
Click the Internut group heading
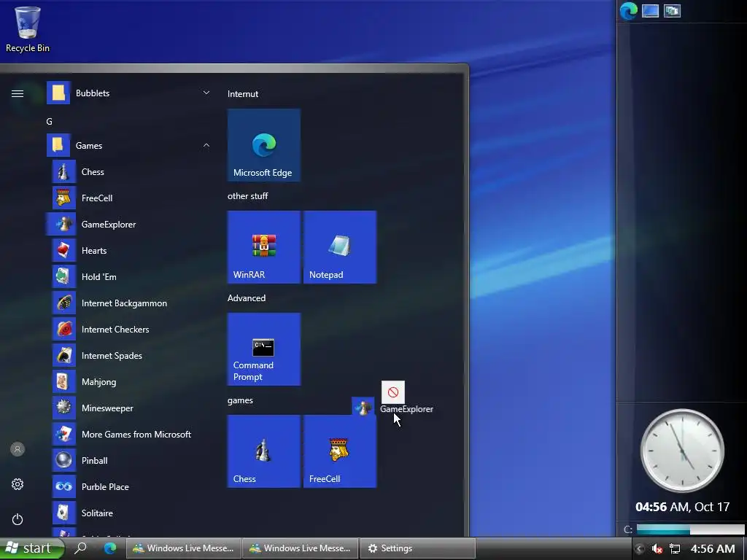[243, 94]
